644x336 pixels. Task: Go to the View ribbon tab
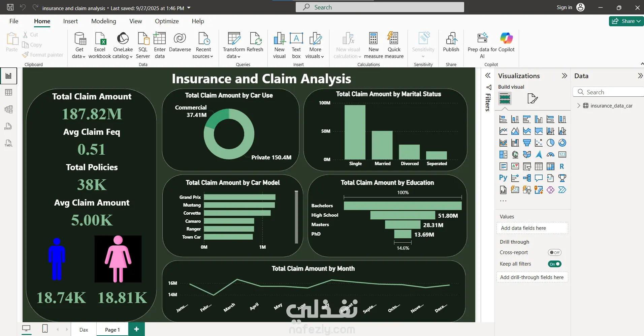point(136,21)
